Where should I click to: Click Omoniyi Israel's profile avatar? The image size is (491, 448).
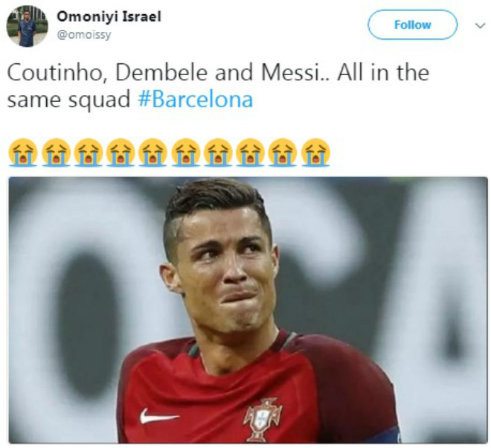(x=27, y=26)
